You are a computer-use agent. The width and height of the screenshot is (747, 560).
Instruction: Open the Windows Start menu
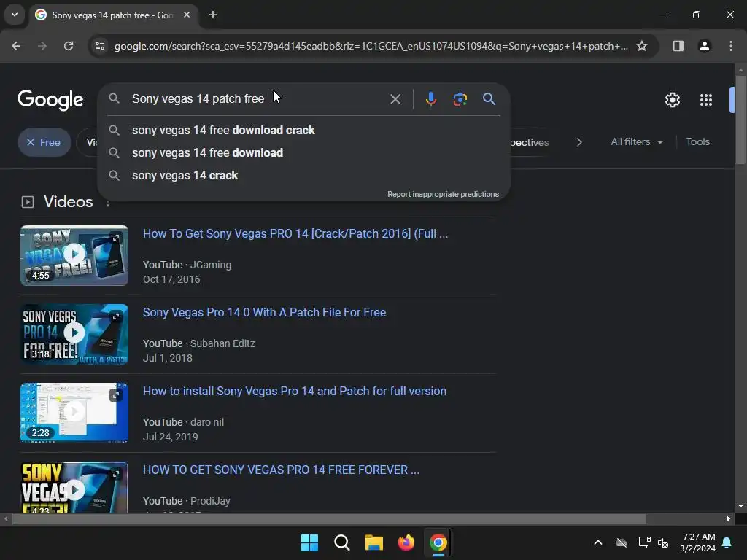[x=309, y=542]
